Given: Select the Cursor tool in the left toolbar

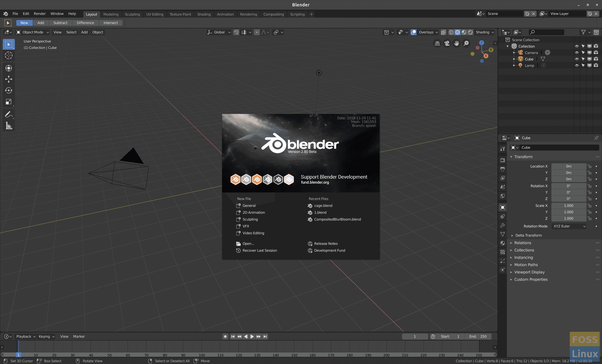Looking at the screenshot, I should point(8,56).
